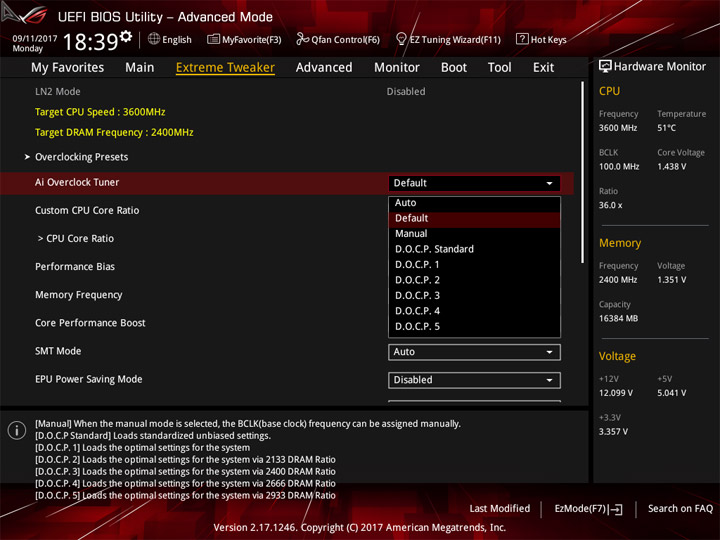Image resolution: width=720 pixels, height=540 pixels.
Task: Open Search on FAQ
Action: pyautogui.click(x=680, y=509)
